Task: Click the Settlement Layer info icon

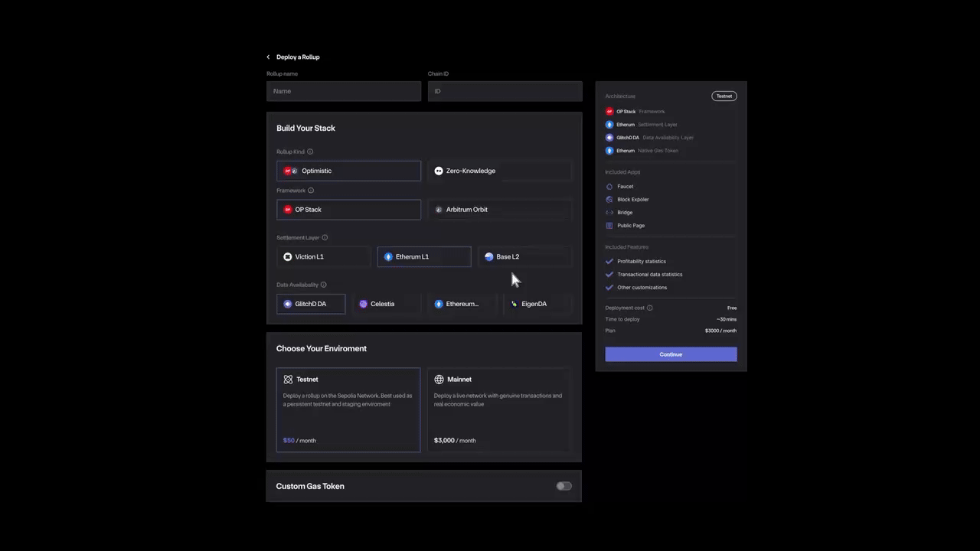Action: 325,238
